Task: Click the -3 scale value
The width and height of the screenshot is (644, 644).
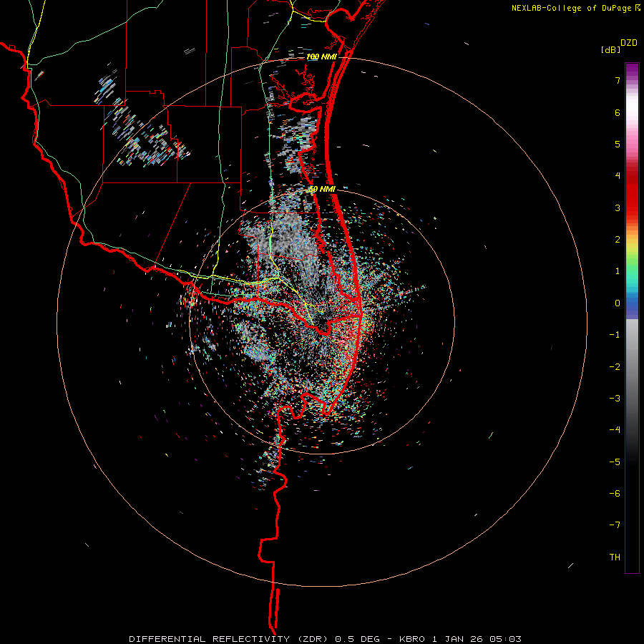Action: pyautogui.click(x=615, y=399)
